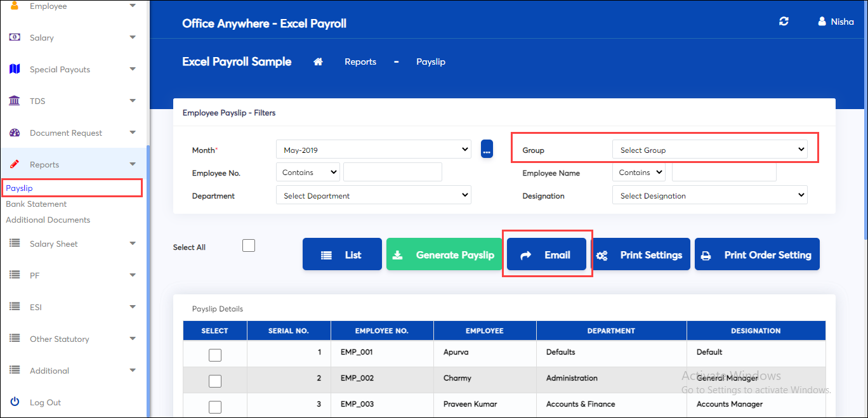The height and width of the screenshot is (418, 868).
Task: Click the Designation column header
Action: (756, 330)
